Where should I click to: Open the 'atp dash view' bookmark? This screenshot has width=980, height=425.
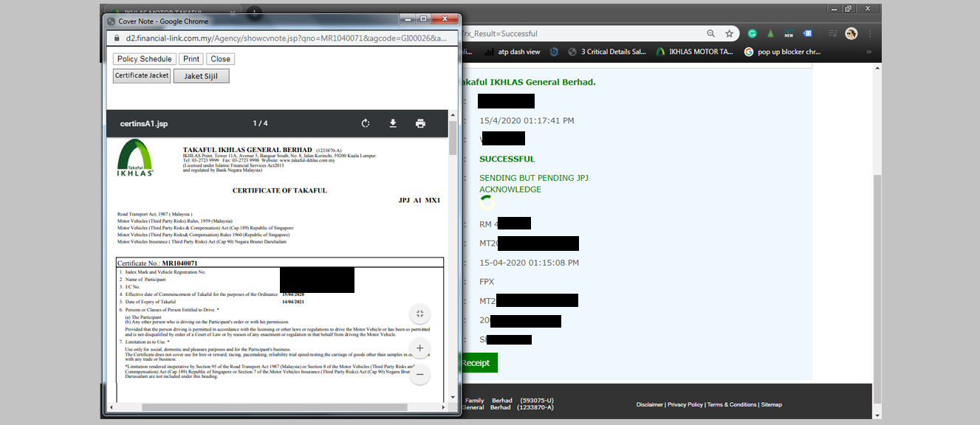pos(512,52)
